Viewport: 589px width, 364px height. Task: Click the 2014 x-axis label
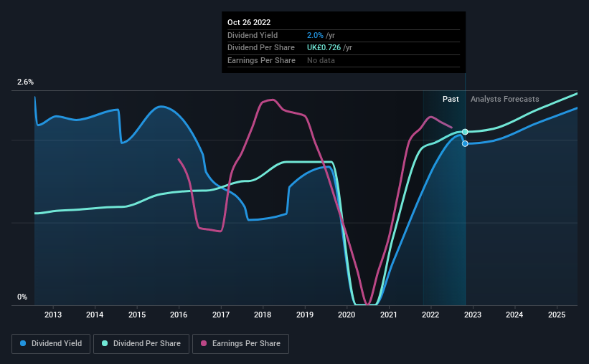coord(95,315)
